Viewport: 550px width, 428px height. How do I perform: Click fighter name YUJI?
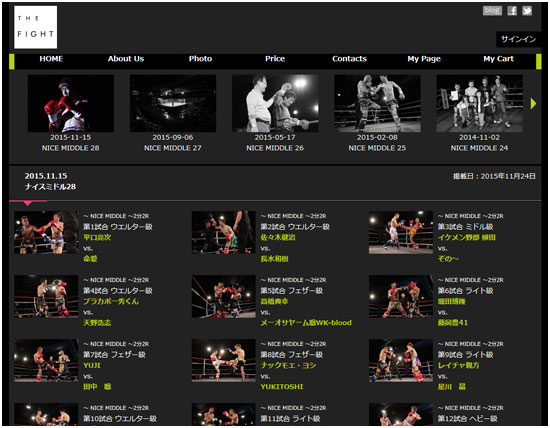tap(92, 366)
